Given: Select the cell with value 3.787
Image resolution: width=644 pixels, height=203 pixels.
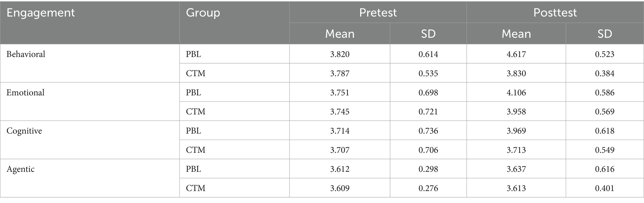Looking at the screenshot, I should point(340,73).
